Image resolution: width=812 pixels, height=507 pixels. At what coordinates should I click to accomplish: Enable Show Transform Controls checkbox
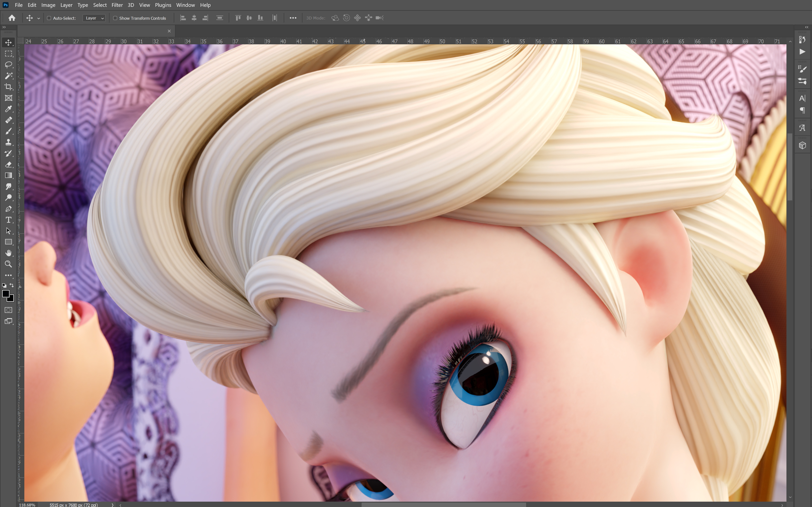pos(115,18)
